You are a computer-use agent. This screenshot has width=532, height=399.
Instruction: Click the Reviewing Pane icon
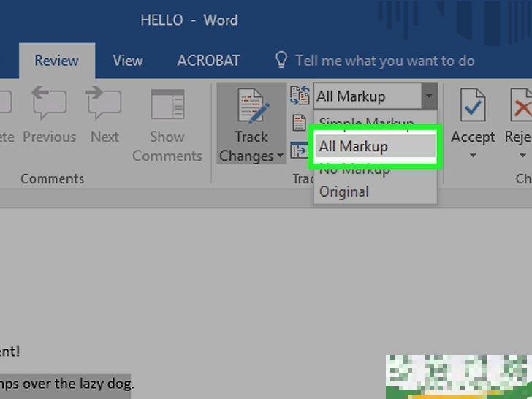pos(300,150)
